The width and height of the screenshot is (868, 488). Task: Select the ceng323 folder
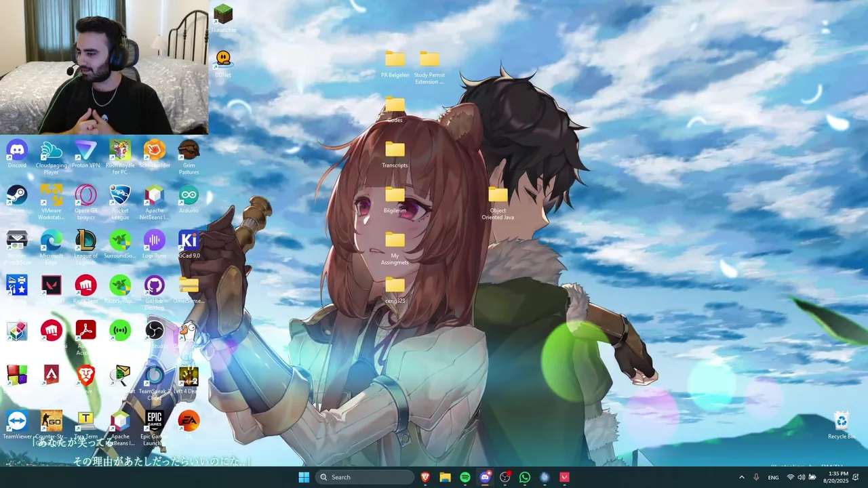point(395,290)
